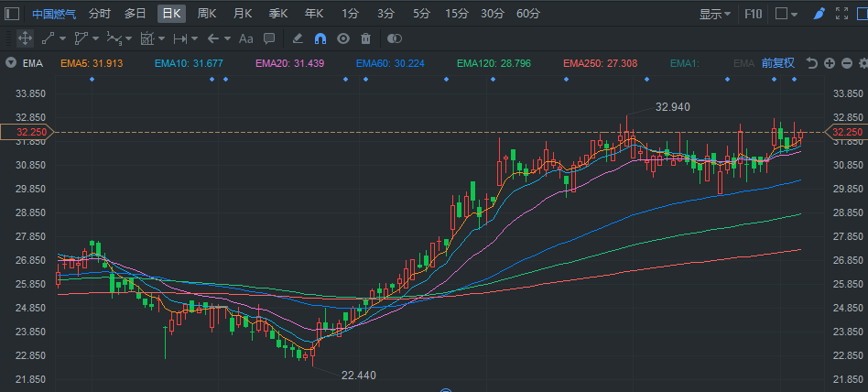Switch chart to fullscreen mode

coord(842,14)
